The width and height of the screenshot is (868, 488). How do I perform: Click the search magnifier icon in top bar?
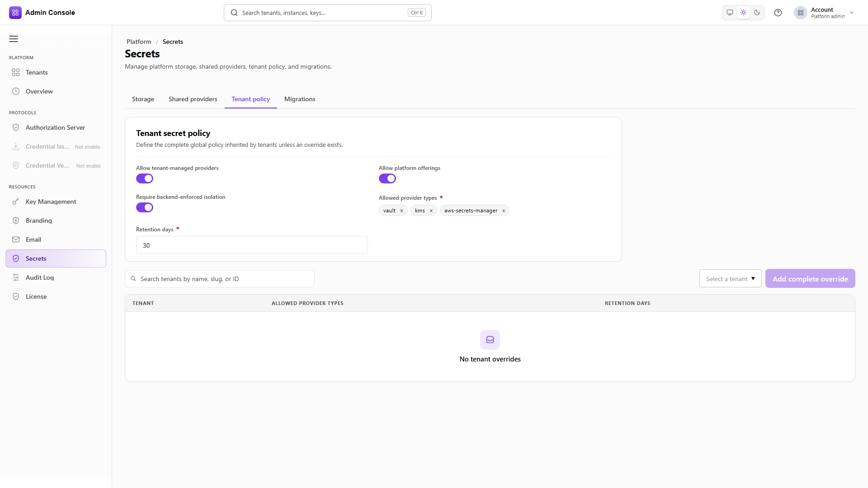(x=234, y=13)
